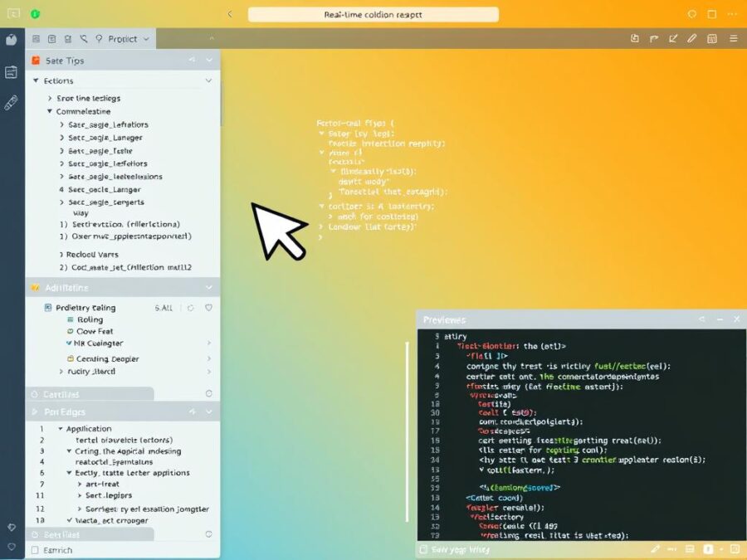Click the back chevron beside the search bar
The width and height of the screenshot is (747, 560).
[229, 14]
